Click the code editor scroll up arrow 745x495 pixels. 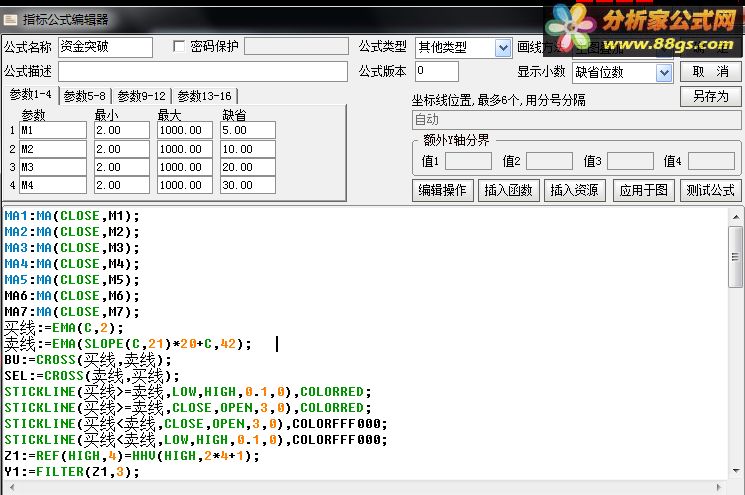(x=735, y=218)
